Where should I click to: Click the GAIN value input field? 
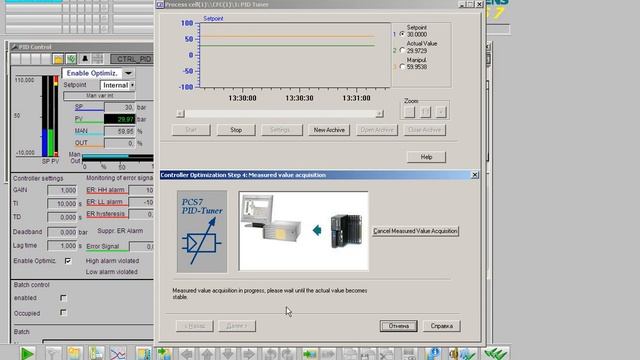click(62, 190)
